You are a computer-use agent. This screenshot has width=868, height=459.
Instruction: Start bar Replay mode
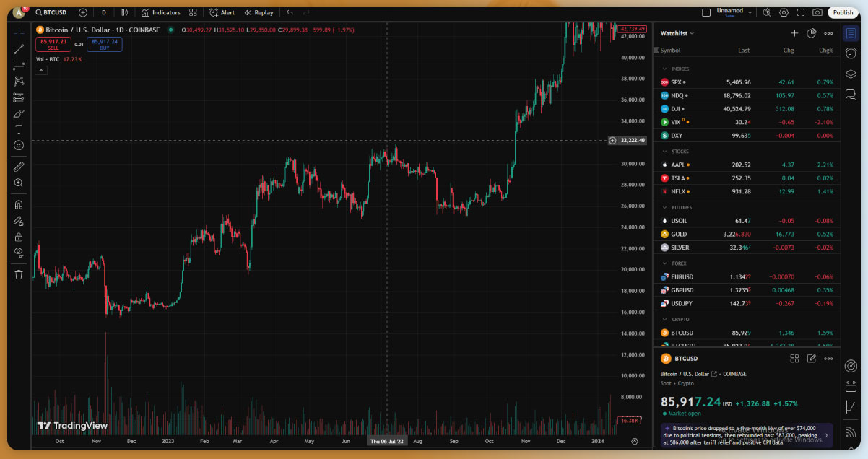click(259, 12)
